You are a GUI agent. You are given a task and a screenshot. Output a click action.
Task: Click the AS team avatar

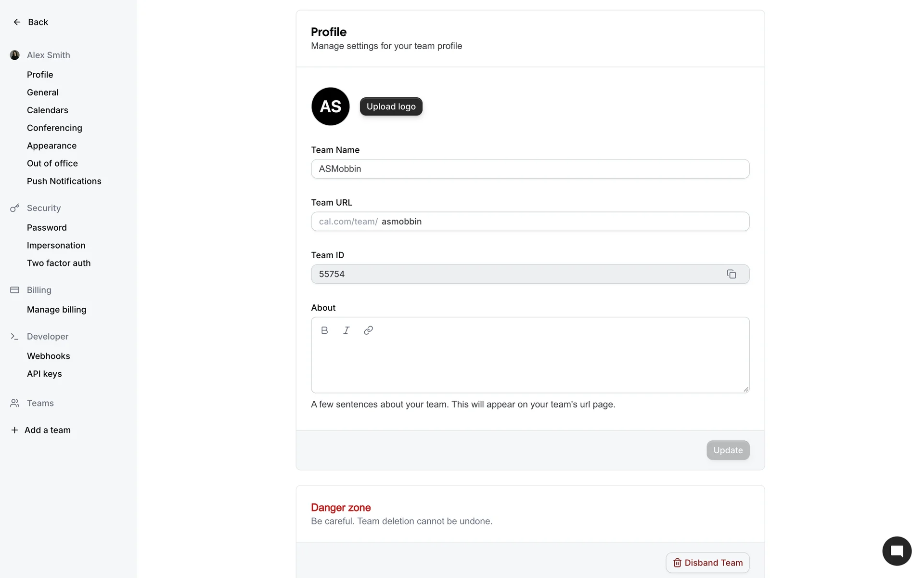click(x=331, y=106)
